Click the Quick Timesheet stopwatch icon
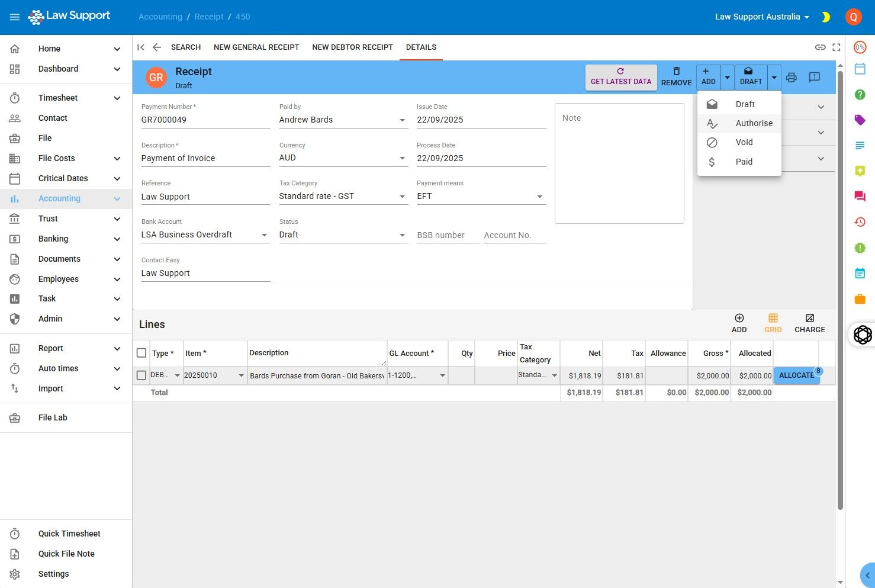The width and height of the screenshot is (875, 588). (15, 534)
